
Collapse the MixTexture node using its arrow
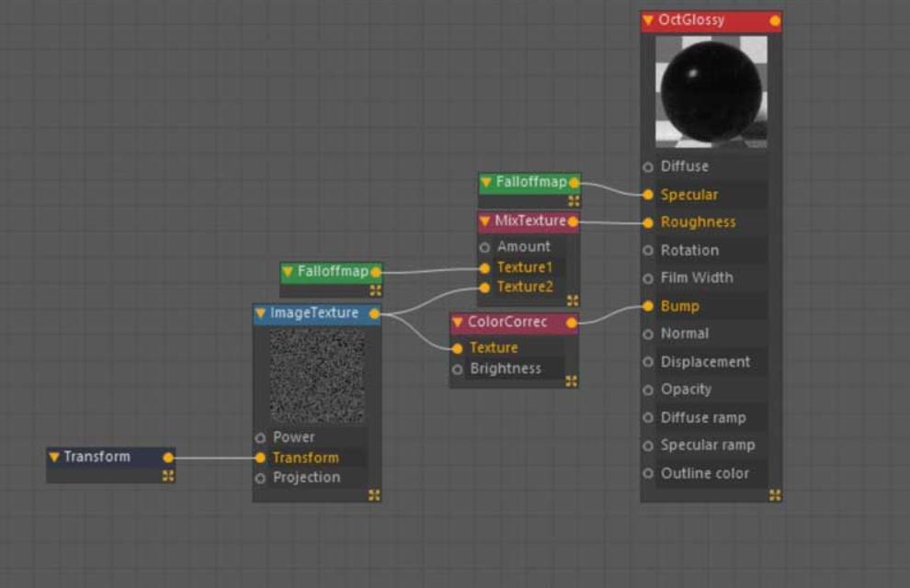point(484,221)
